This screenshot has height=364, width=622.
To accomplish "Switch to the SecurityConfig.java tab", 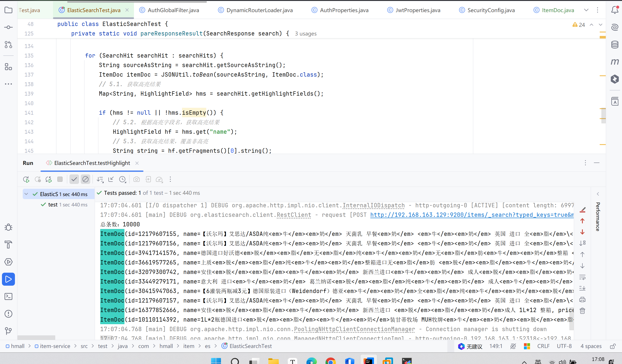I will click(491, 10).
